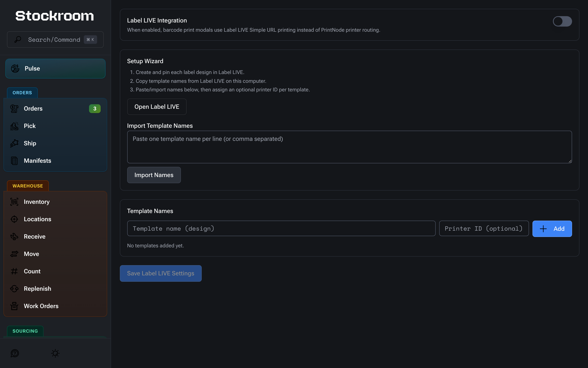Click the Move arrows icon
Viewport: 588px width, 368px height.
[14, 254]
